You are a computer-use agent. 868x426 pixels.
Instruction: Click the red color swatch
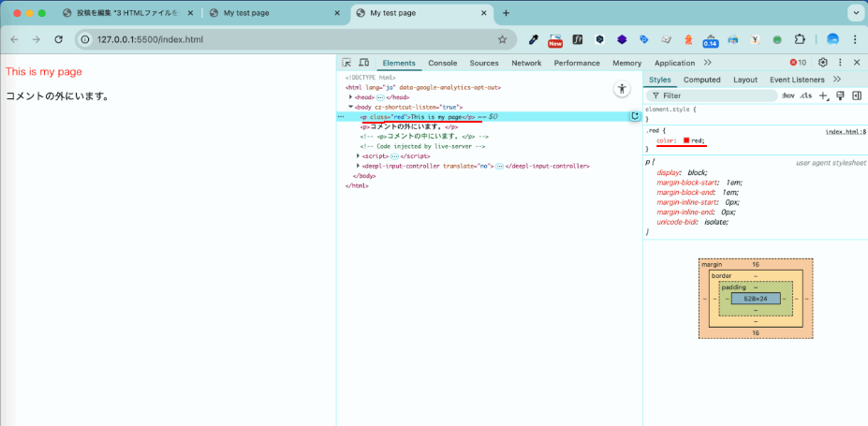tap(686, 141)
